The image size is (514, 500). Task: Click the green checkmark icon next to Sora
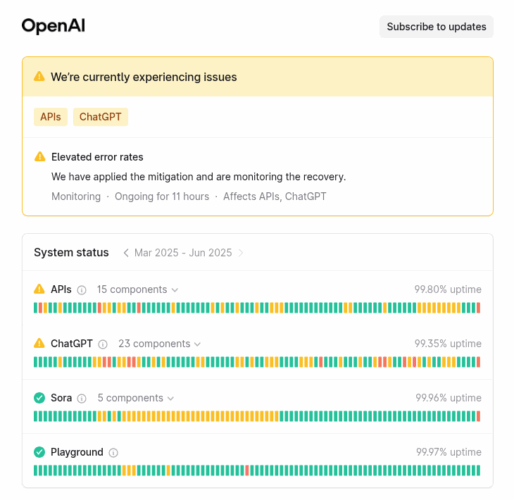39,398
